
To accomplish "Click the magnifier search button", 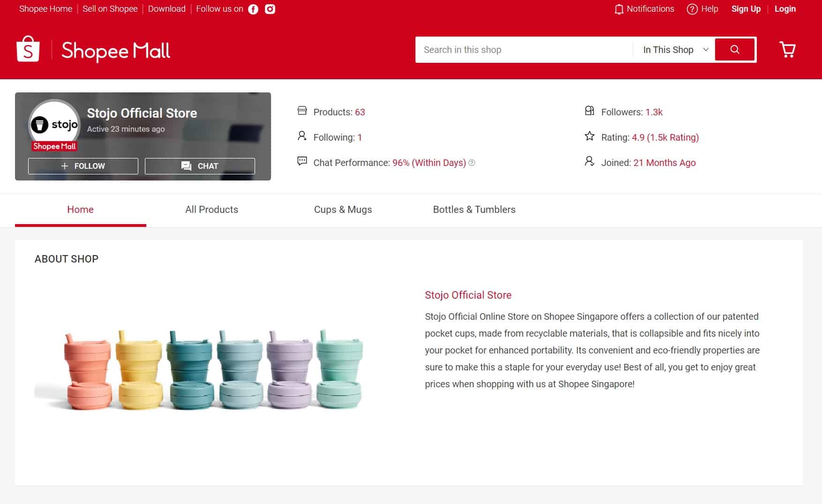I will [x=735, y=50].
